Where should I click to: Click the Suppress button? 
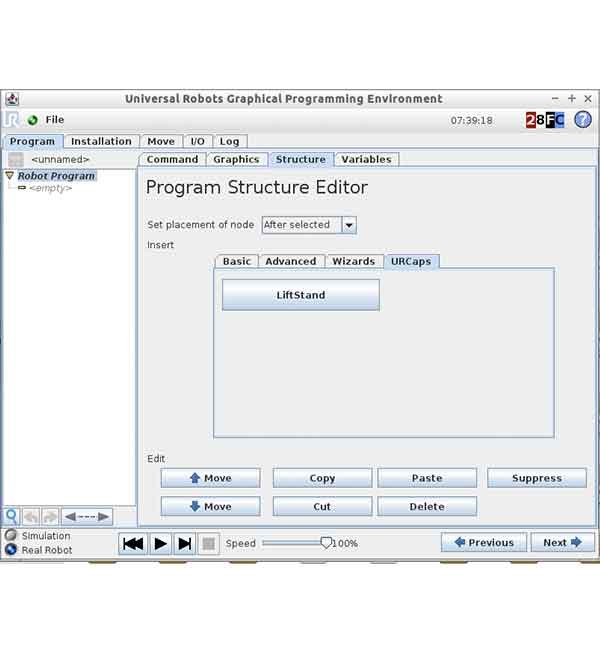[536, 478]
